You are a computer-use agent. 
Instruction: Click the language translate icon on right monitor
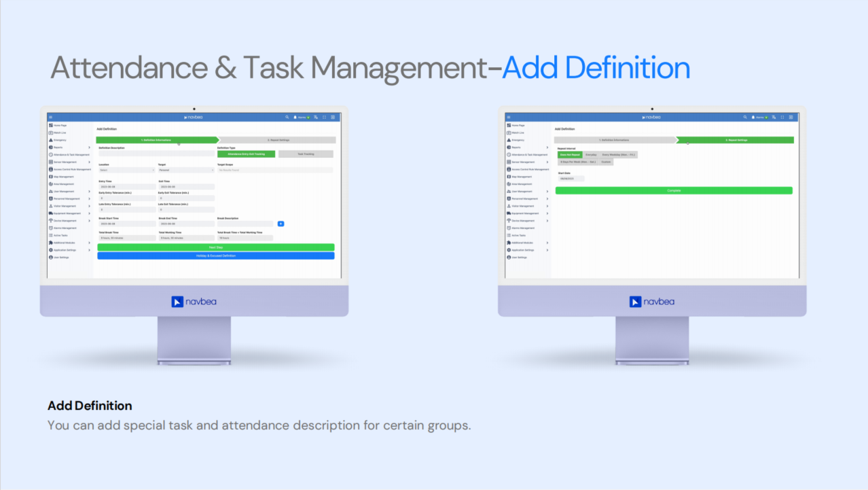point(774,117)
